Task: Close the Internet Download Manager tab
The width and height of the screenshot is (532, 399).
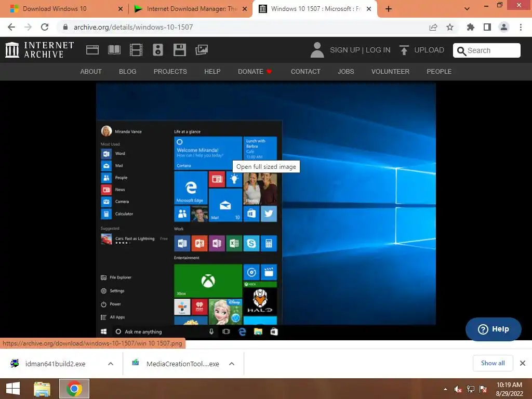Action: (x=245, y=9)
